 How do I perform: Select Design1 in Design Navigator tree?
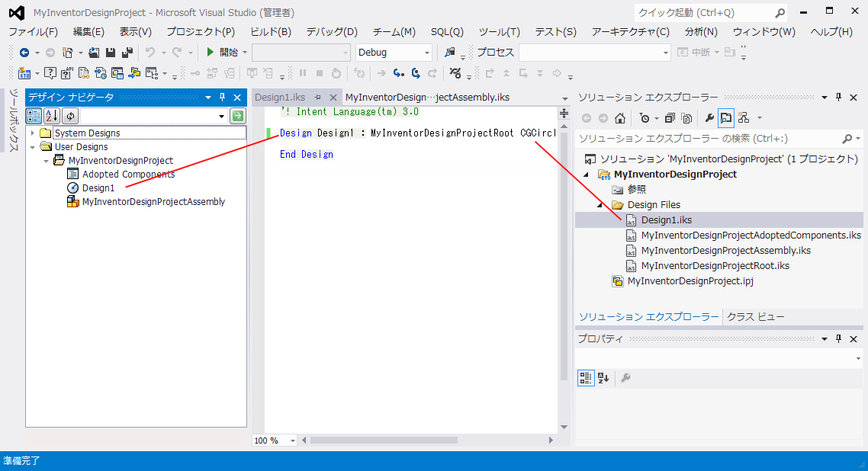pyautogui.click(x=98, y=188)
